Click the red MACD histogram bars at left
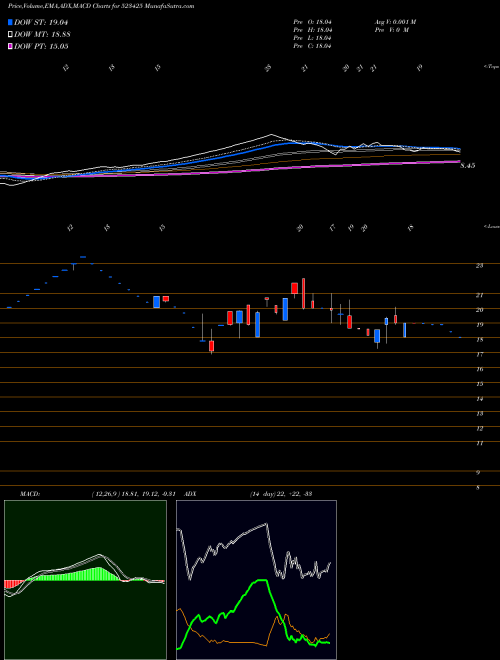The height and width of the screenshot is (660, 500). coord(12,584)
